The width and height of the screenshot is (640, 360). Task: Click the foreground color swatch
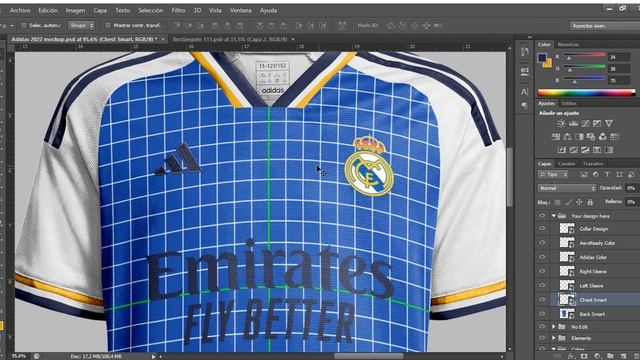coord(542,58)
